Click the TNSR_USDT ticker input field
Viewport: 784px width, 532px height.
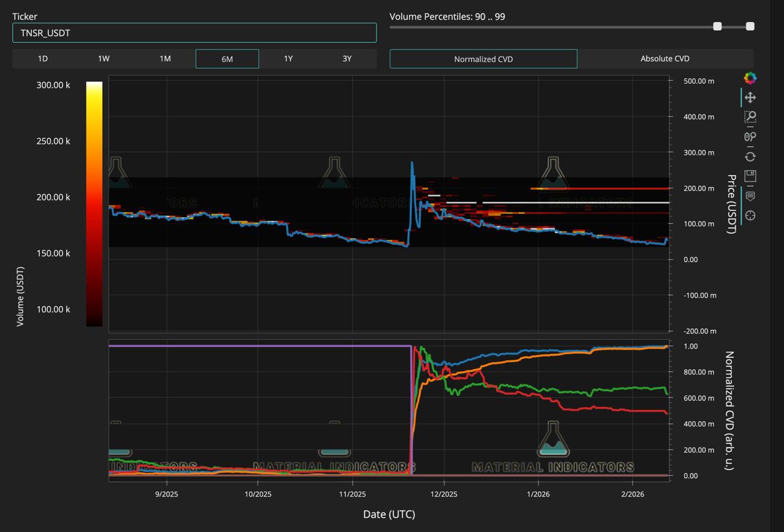click(194, 33)
